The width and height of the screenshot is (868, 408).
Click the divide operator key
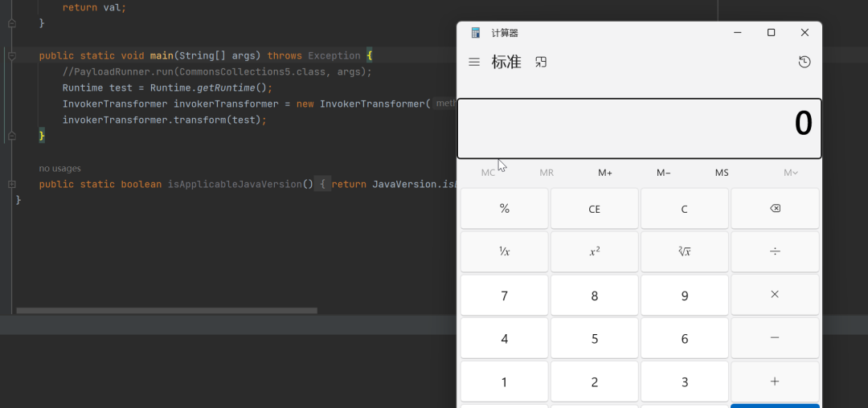[775, 251]
